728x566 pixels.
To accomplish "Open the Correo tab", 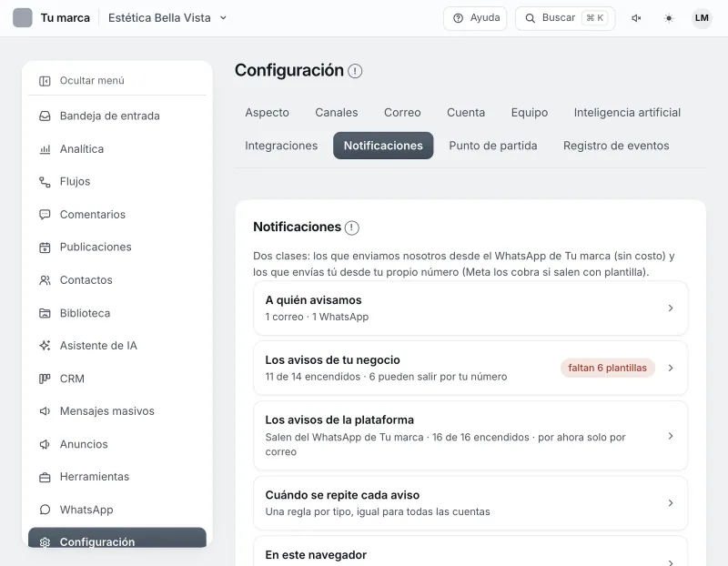I will coord(402,113).
